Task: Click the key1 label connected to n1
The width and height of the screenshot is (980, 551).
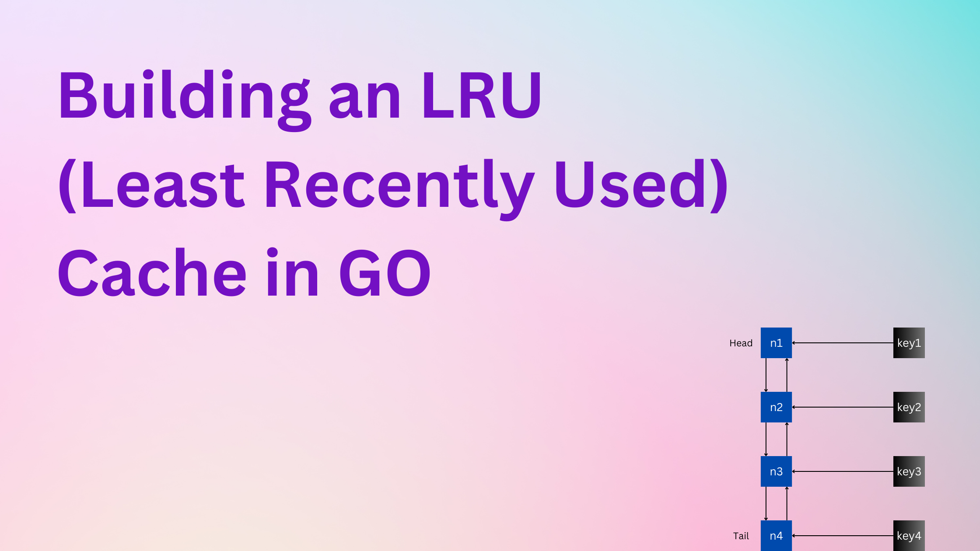Action: 909,343
